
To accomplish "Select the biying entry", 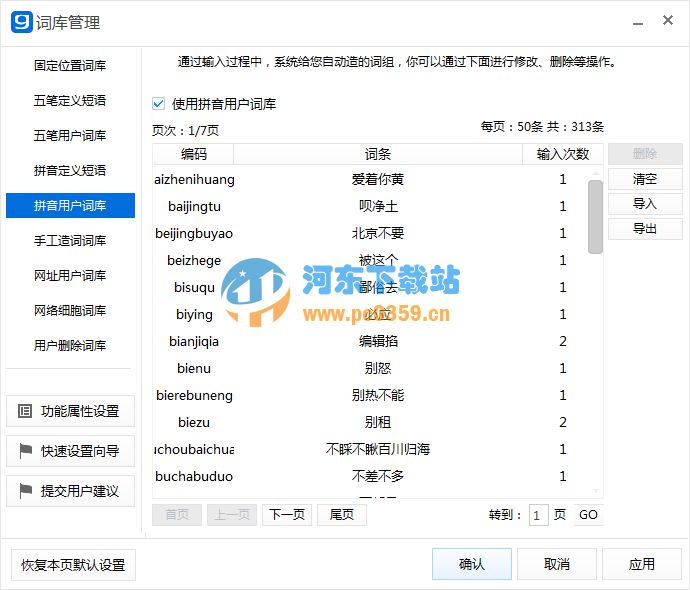I will click(x=371, y=314).
